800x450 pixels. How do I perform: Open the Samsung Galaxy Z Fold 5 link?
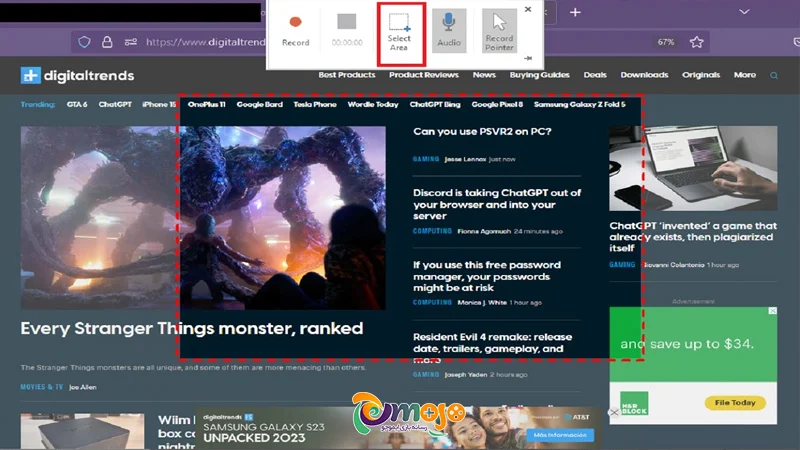click(x=580, y=105)
